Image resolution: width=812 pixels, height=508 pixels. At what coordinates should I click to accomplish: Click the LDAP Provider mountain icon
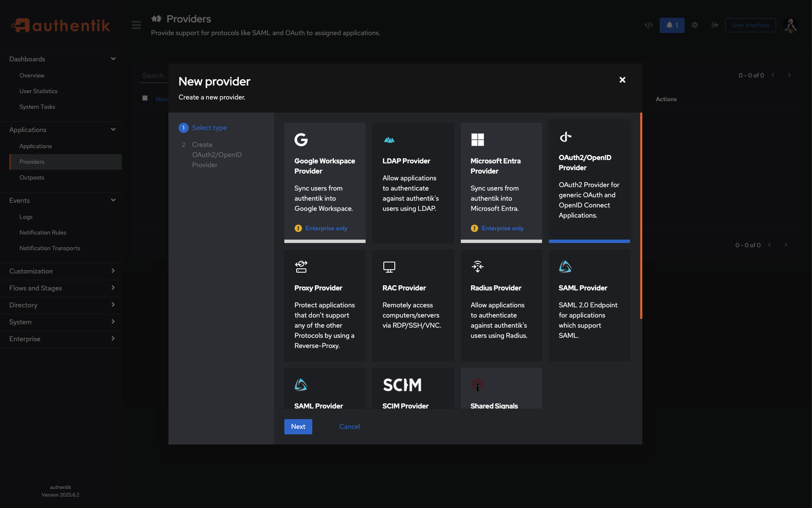tap(389, 140)
